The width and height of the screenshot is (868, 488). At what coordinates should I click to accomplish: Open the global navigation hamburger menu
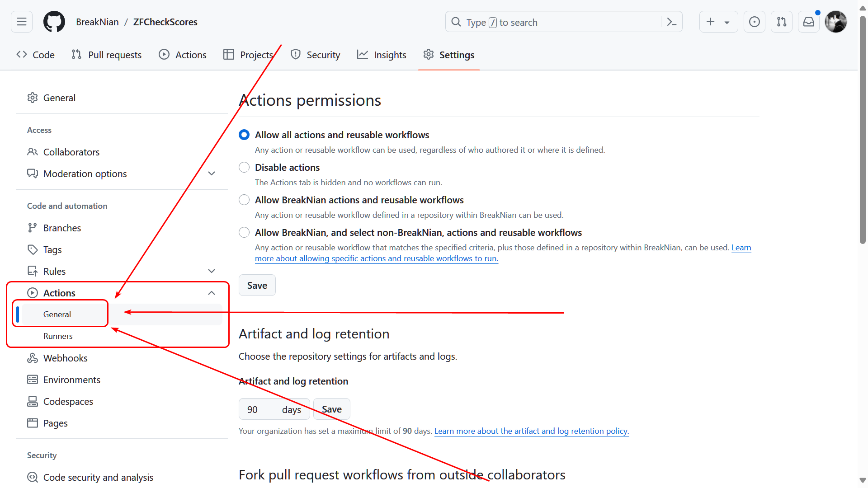click(x=22, y=22)
